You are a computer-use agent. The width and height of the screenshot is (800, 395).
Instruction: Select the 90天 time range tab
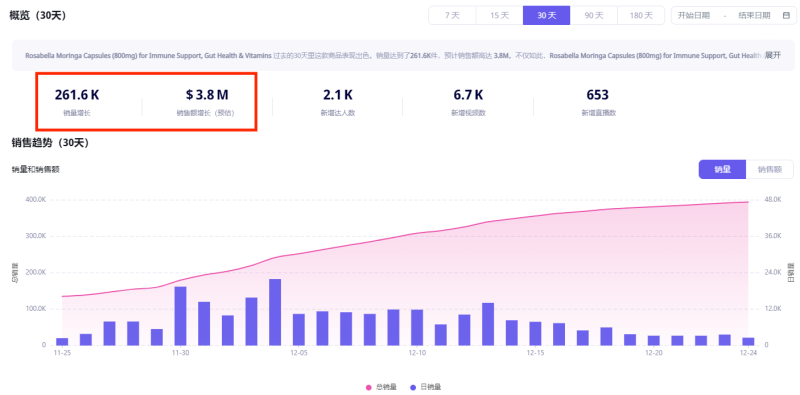[x=594, y=15]
